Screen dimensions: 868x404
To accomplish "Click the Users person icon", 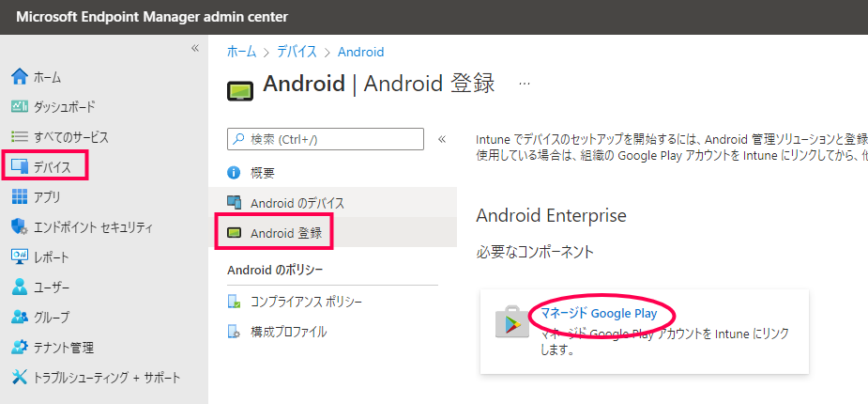I will coord(20,287).
